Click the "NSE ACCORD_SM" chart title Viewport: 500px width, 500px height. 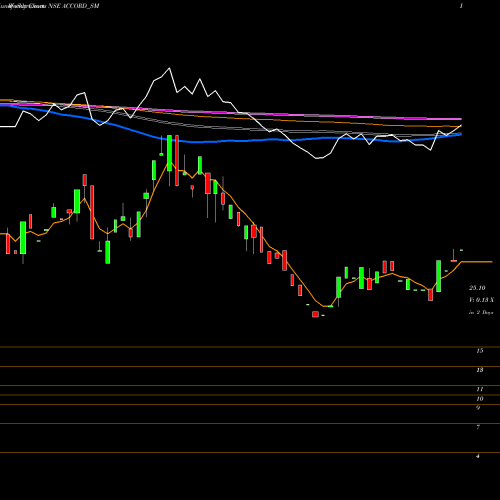tap(74, 6)
